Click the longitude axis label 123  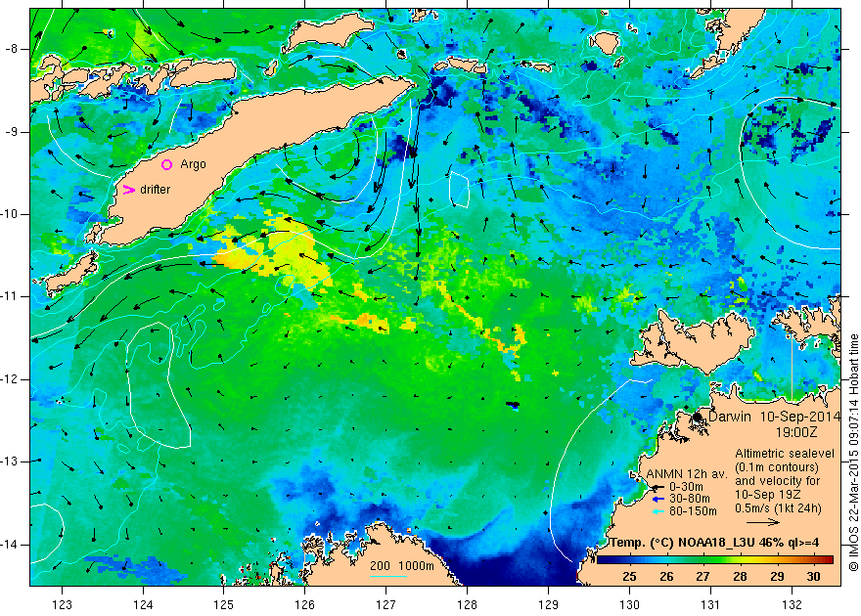(x=62, y=604)
